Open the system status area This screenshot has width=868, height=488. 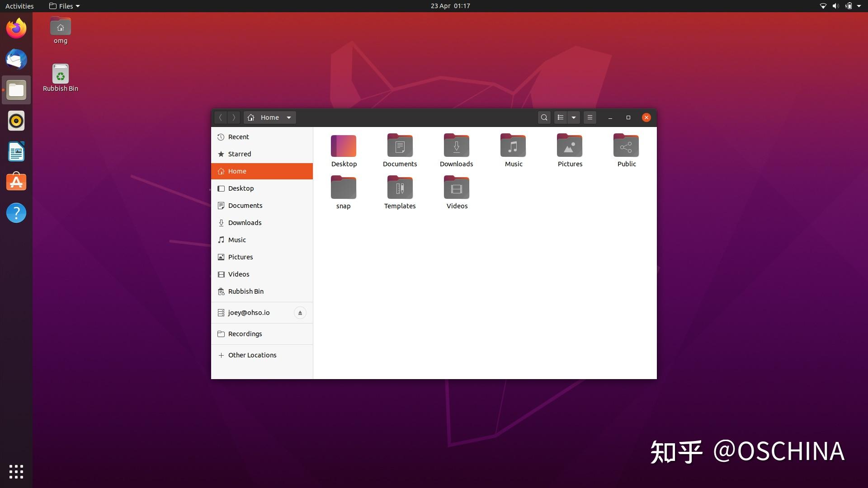pyautogui.click(x=840, y=6)
